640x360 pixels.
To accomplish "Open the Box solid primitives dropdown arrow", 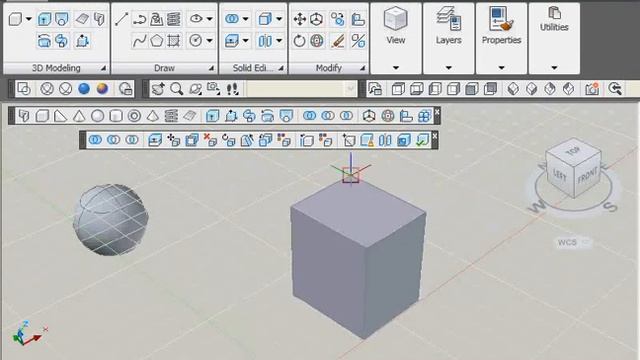I will pos(29,19).
